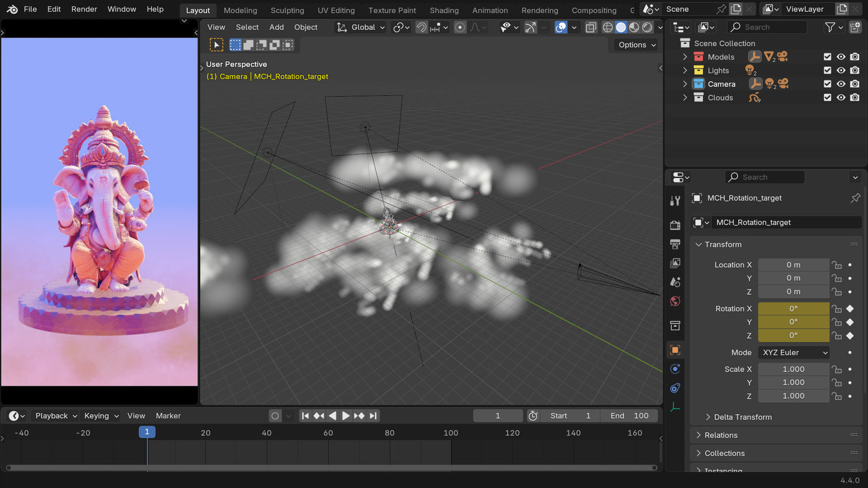This screenshot has width=868, height=488.
Task: Click the Rotation X value field
Action: click(x=794, y=309)
